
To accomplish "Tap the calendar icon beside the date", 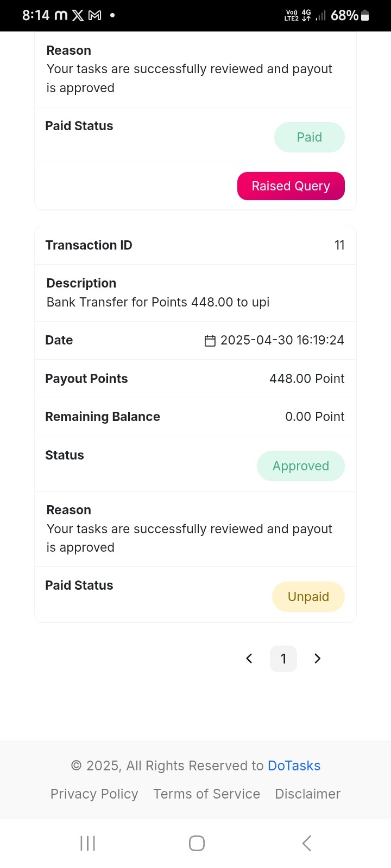I will (210, 341).
